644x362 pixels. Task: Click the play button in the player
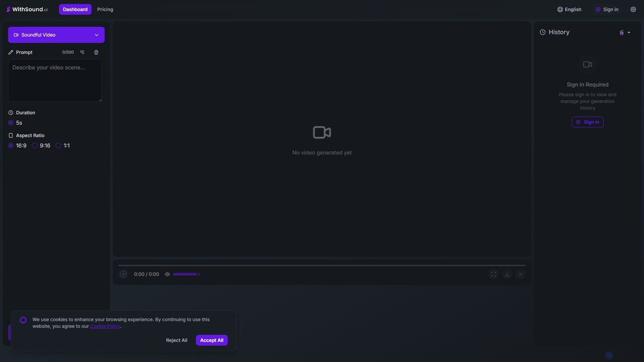click(123, 274)
